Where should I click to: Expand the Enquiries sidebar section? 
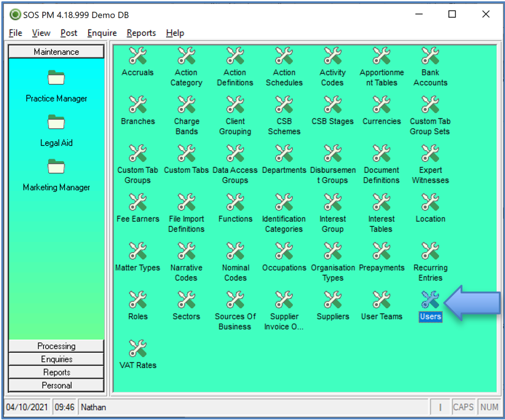click(56, 359)
